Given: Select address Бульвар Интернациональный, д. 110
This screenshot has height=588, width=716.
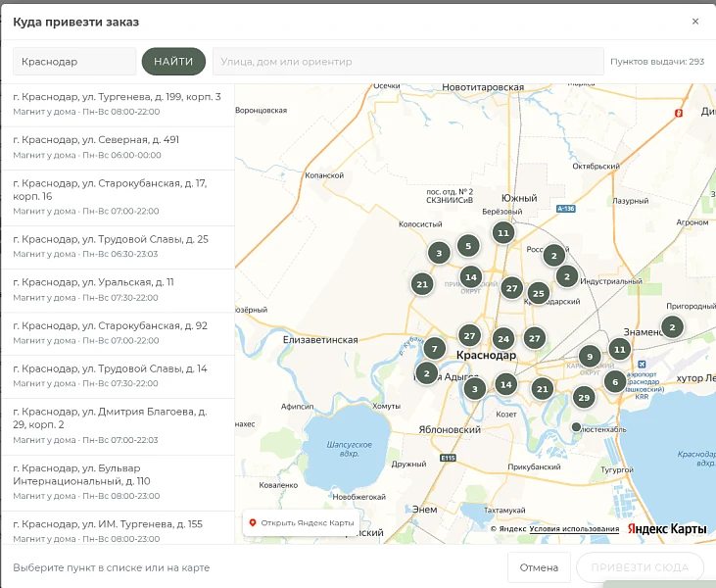Looking at the screenshot, I should [x=118, y=482].
